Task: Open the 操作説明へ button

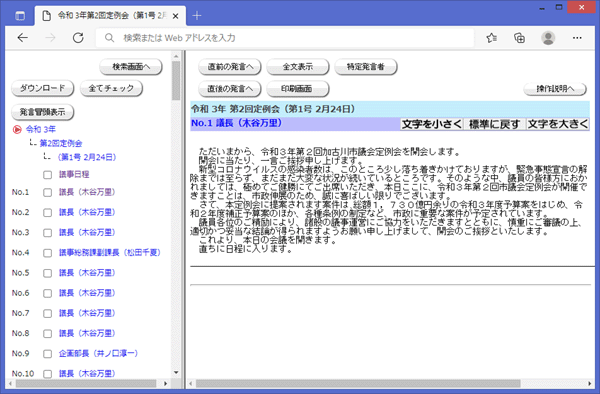Action: tap(555, 89)
